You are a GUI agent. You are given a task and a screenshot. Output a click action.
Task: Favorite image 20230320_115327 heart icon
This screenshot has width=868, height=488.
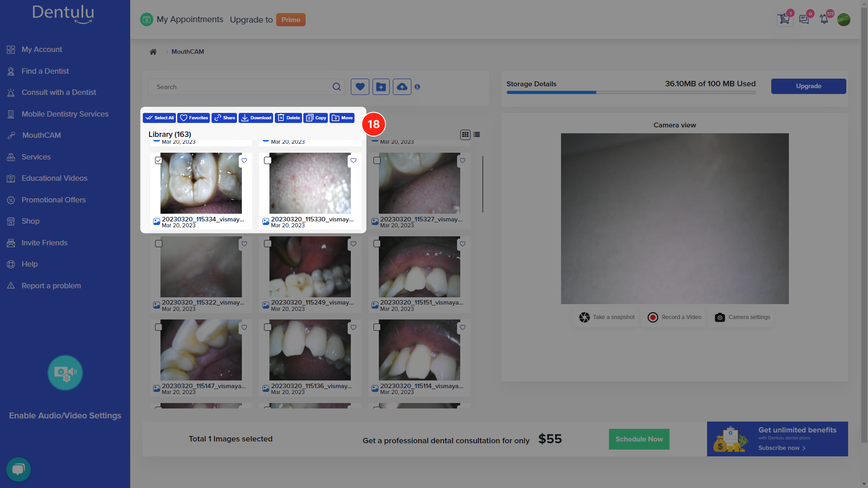pyautogui.click(x=462, y=160)
